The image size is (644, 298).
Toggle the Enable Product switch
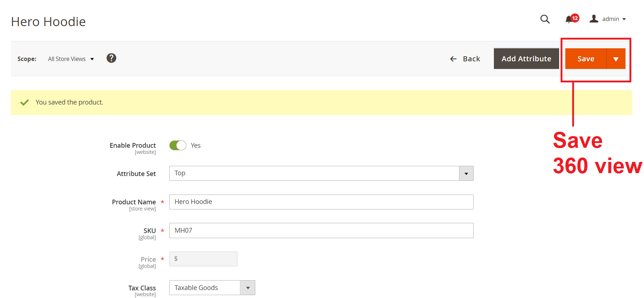(x=178, y=146)
